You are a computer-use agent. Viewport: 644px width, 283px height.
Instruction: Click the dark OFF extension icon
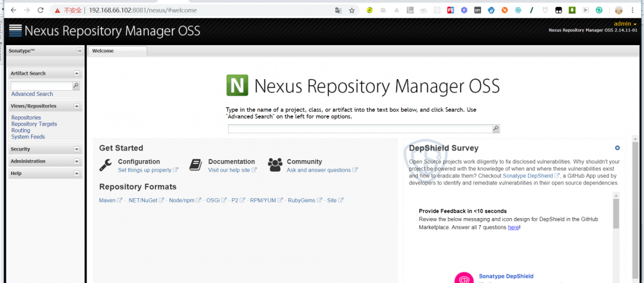click(x=477, y=10)
